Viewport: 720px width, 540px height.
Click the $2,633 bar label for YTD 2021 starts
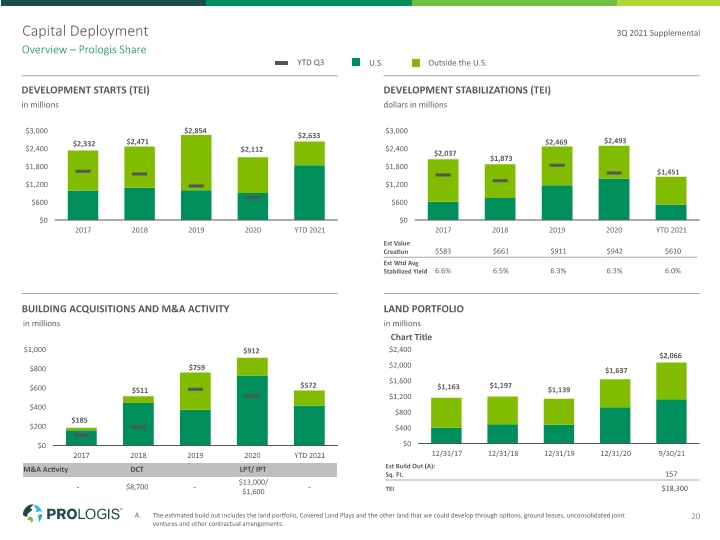(x=309, y=135)
